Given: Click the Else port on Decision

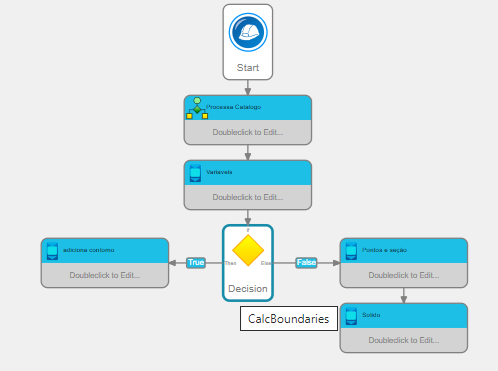Looking at the screenshot, I should pos(266,263).
